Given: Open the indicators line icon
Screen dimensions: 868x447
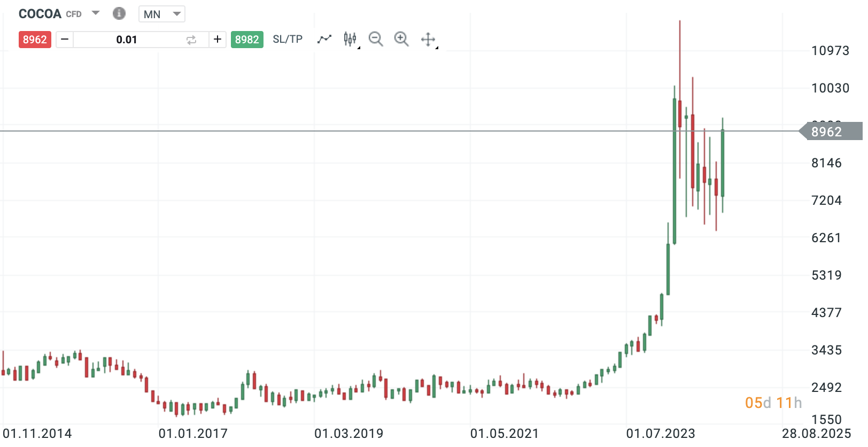Looking at the screenshot, I should coord(324,40).
